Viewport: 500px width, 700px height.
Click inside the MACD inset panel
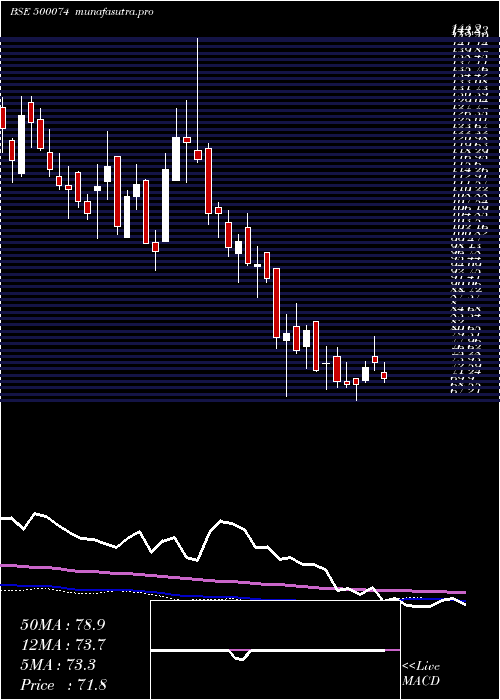point(275,650)
